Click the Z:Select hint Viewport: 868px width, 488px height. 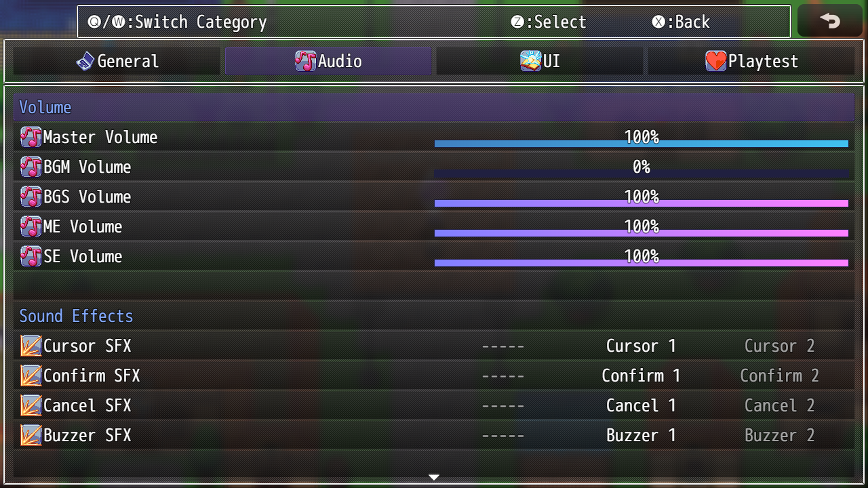coord(549,22)
